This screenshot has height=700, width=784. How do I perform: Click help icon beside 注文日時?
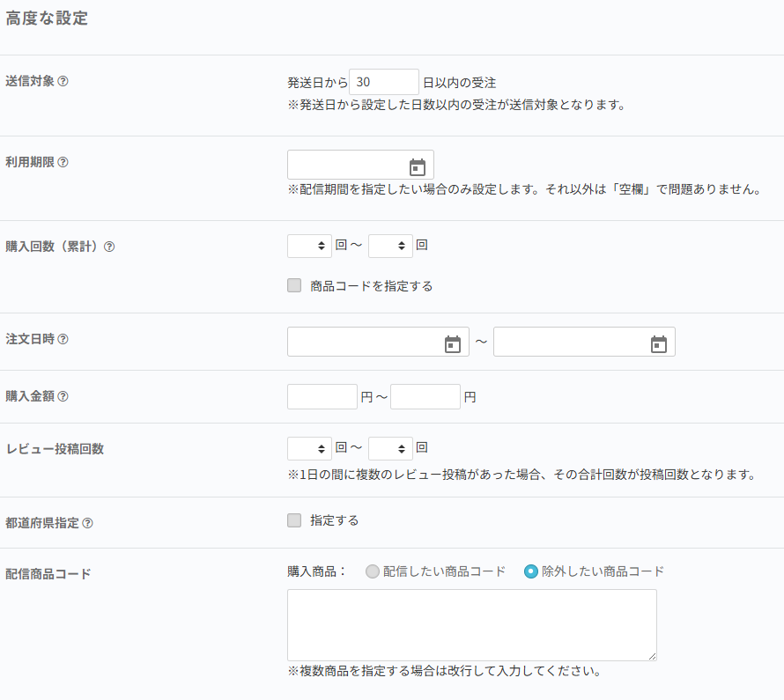(x=63, y=340)
